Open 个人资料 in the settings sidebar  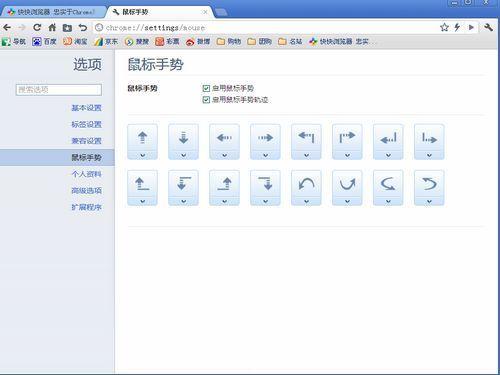[86, 174]
